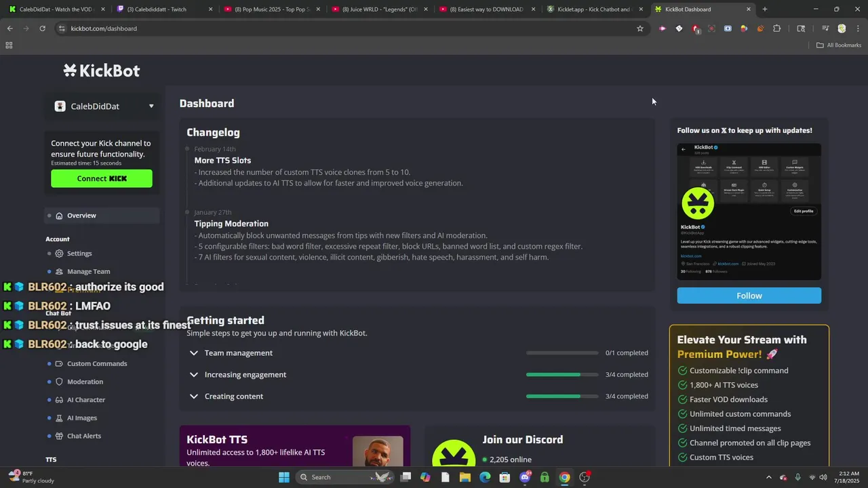Open Chat Alerts in sidebar
868x488 pixels.
[x=84, y=436]
